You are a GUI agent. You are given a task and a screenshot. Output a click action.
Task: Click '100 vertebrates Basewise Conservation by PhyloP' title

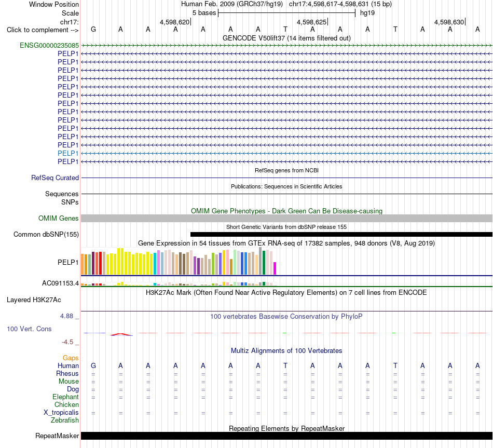pyautogui.click(x=286, y=317)
